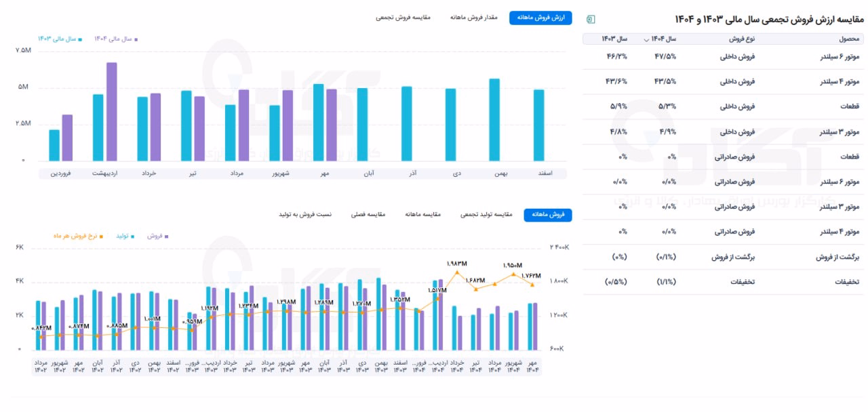Viewport: 868px width, 412px height.
Task: Toggle سال مالی ۱۴۰۳ legend series
Action: pos(60,39)
